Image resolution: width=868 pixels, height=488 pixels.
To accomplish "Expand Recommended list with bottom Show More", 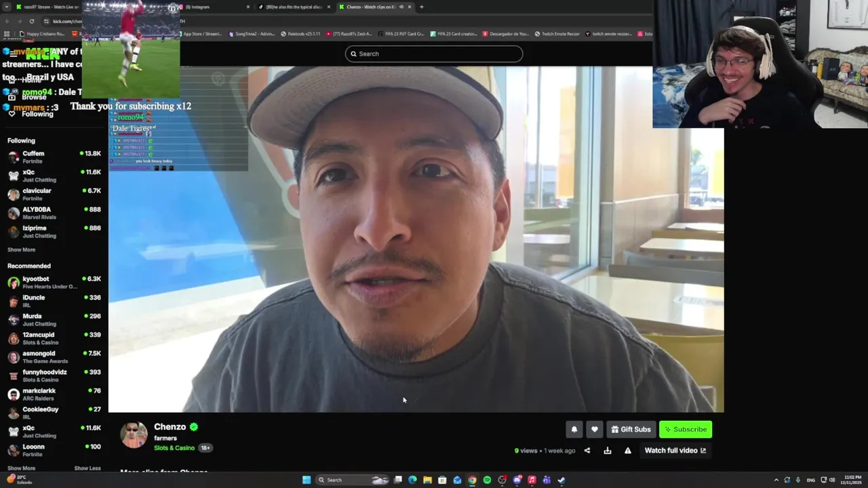I will (x=21, y=468).
